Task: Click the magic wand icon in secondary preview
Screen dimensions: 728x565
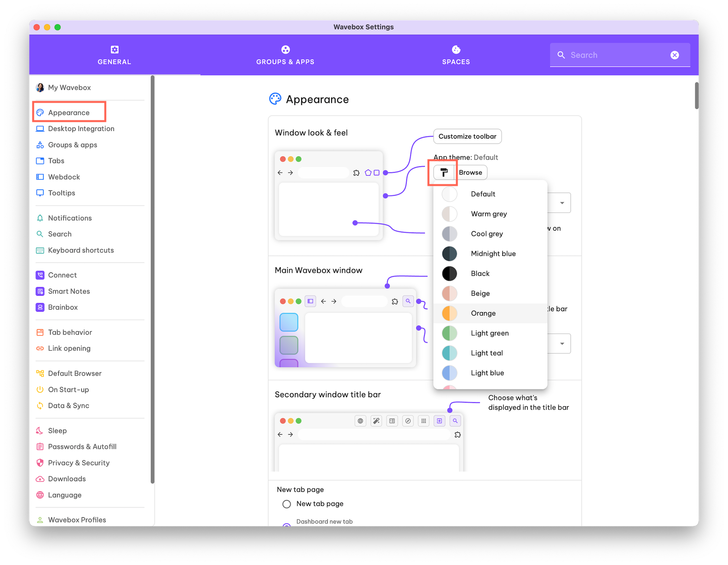Action: pos(376,421)
